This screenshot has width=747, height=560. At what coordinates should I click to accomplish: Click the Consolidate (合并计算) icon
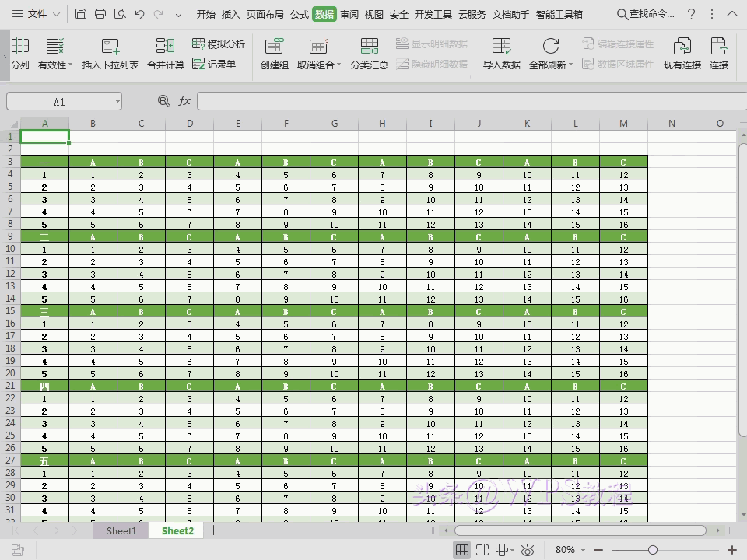click(165, 54)
